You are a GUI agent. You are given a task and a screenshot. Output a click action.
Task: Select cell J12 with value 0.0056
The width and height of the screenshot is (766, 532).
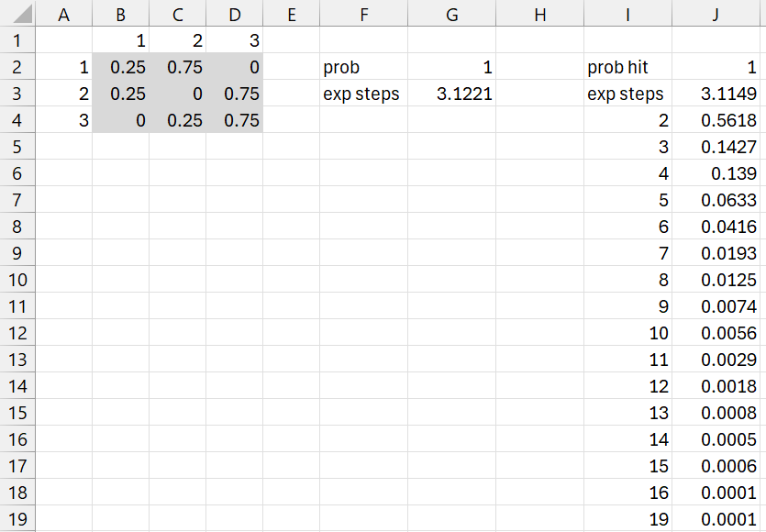[x=716, y=333]
